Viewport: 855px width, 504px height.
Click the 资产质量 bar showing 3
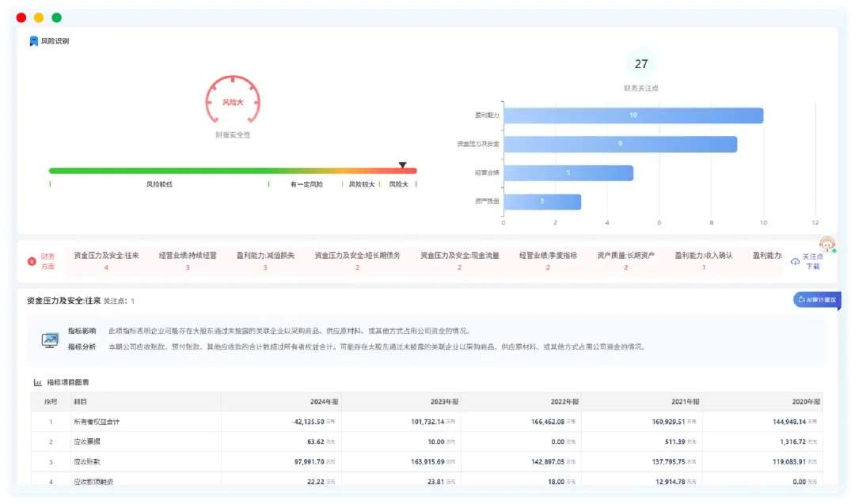[541, 202]
